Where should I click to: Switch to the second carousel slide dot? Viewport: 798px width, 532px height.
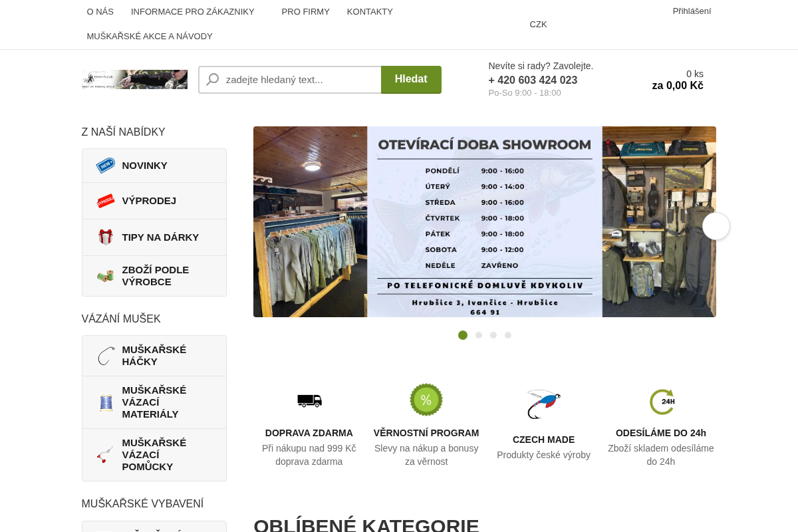tap(479, 335)
